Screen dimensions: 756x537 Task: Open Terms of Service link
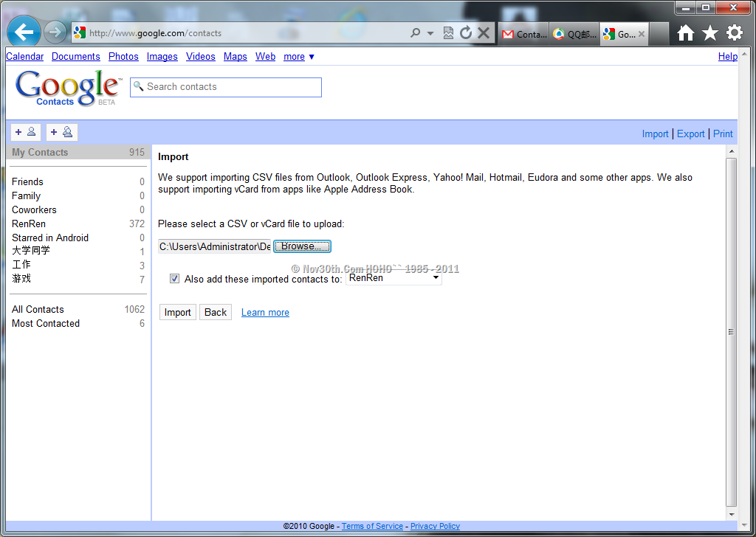click(372, 526)
